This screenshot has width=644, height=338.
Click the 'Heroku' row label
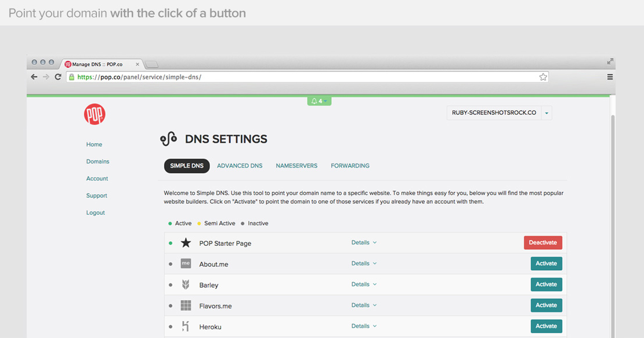coord(210,327)
